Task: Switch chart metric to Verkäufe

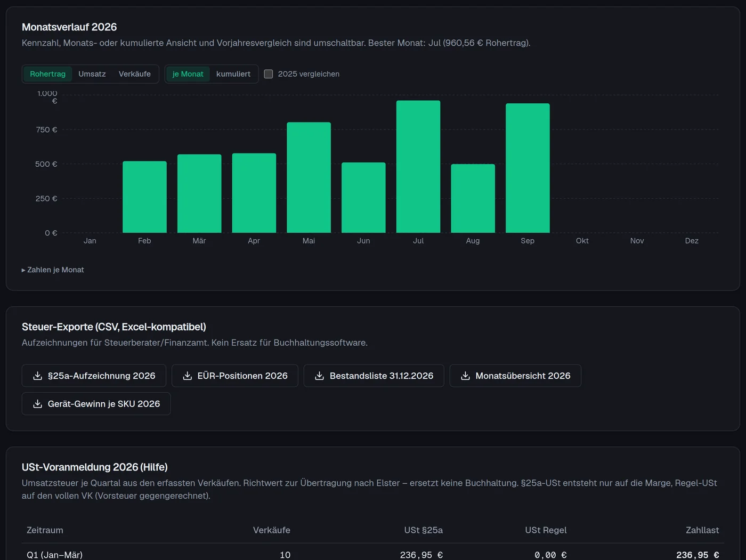Action: click(135, 74)
